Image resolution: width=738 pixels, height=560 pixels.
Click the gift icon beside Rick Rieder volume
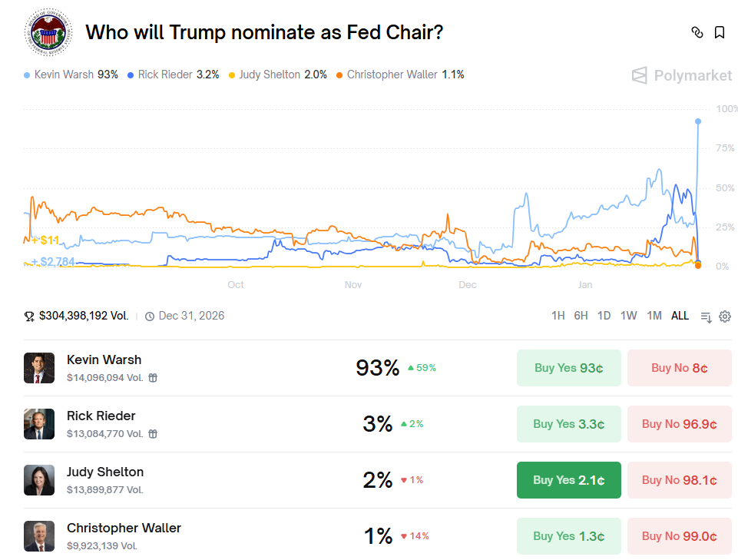point(153,434)
